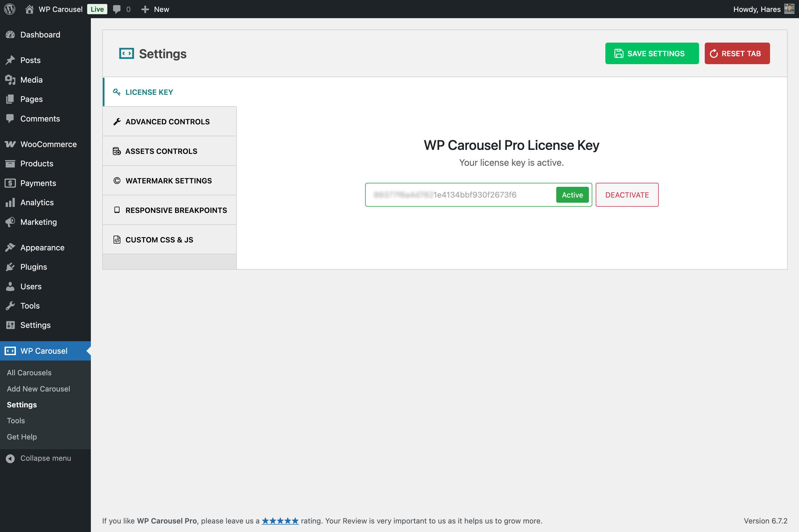The width and height of the screenshot is (799, 532).
Task: Click the Reset Tab button
Action: click(x=737, y=53)
